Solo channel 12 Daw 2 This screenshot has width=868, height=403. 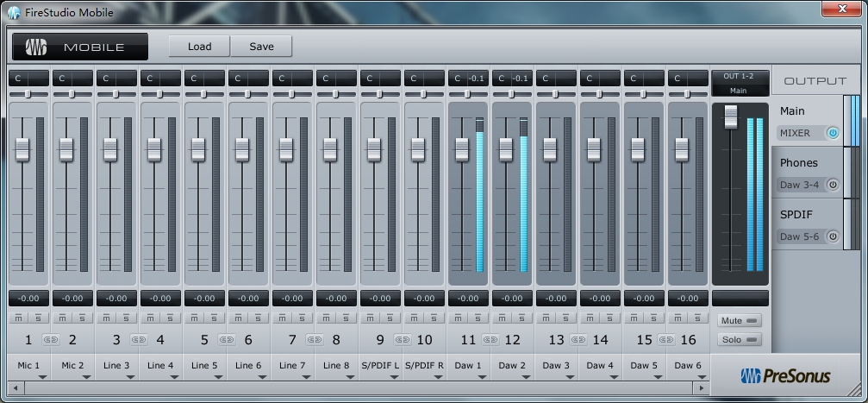[522, 318]
